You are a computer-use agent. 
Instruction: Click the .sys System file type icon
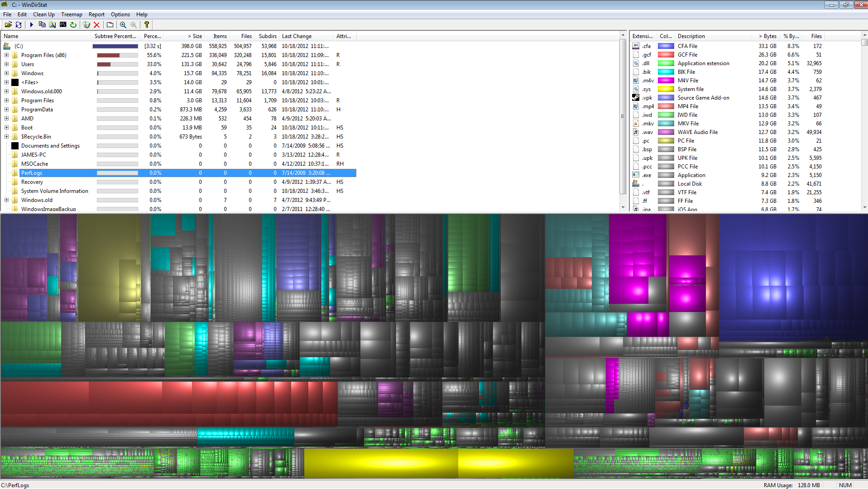tap(636, 89)
